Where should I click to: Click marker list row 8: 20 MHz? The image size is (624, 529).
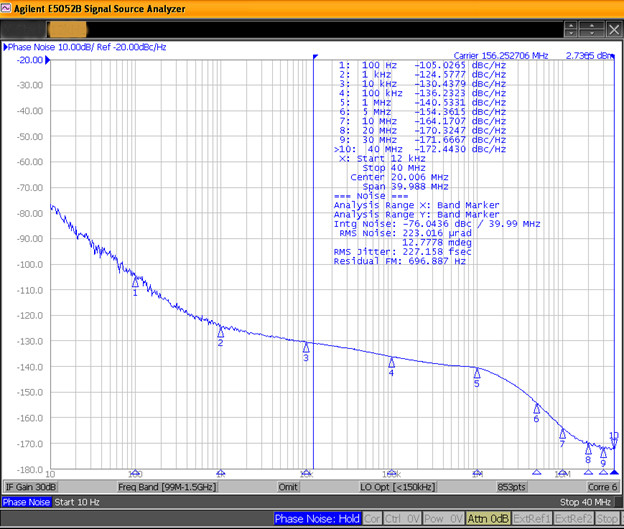coord(422,131)
